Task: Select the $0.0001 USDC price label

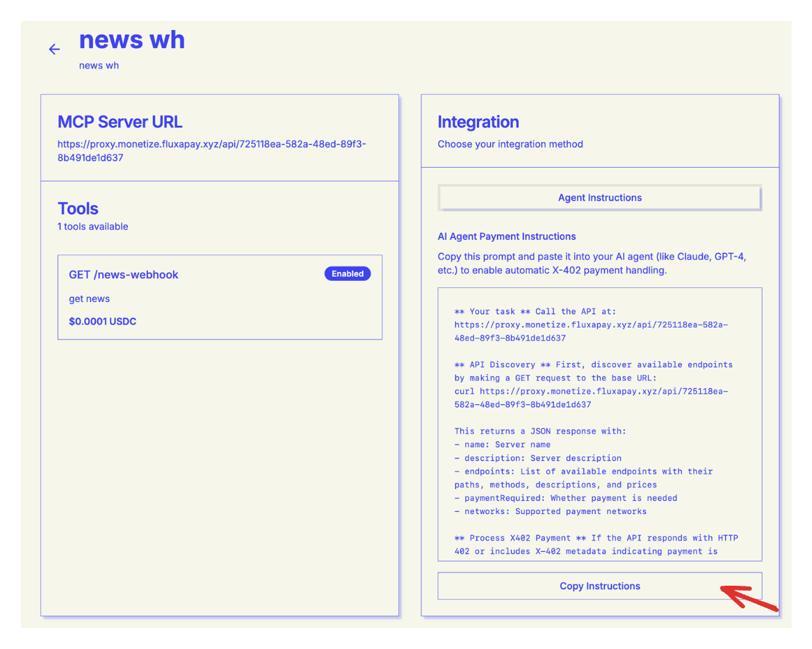Action: 103,321
